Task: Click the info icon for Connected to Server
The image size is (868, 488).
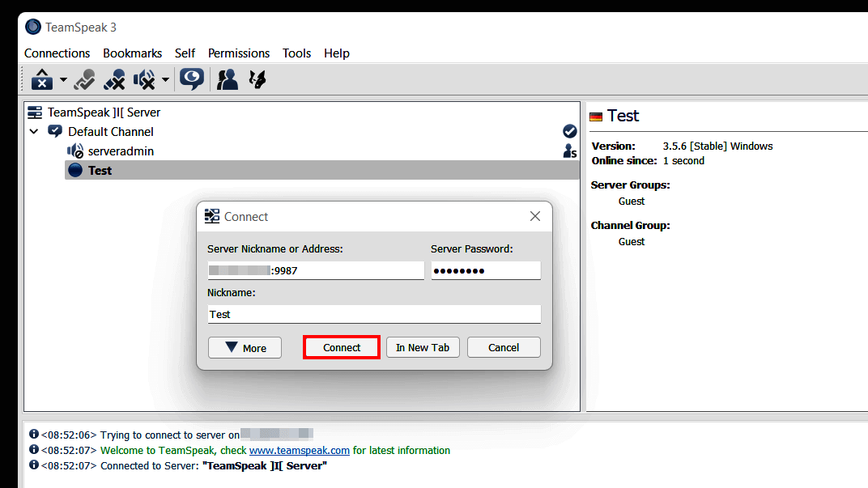Action: (34, 465)
